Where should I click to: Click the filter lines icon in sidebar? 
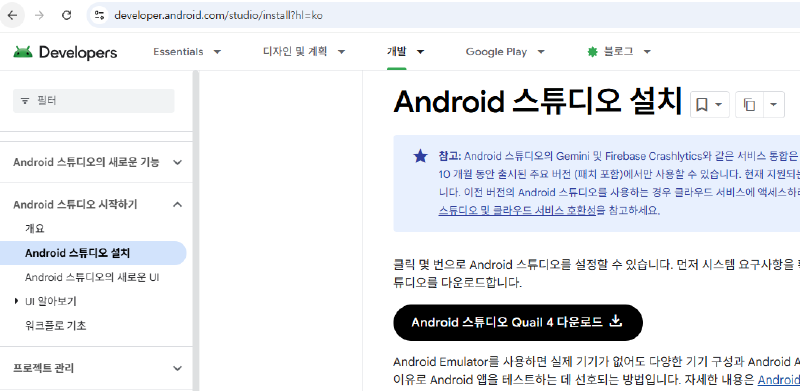click(25, 101)
